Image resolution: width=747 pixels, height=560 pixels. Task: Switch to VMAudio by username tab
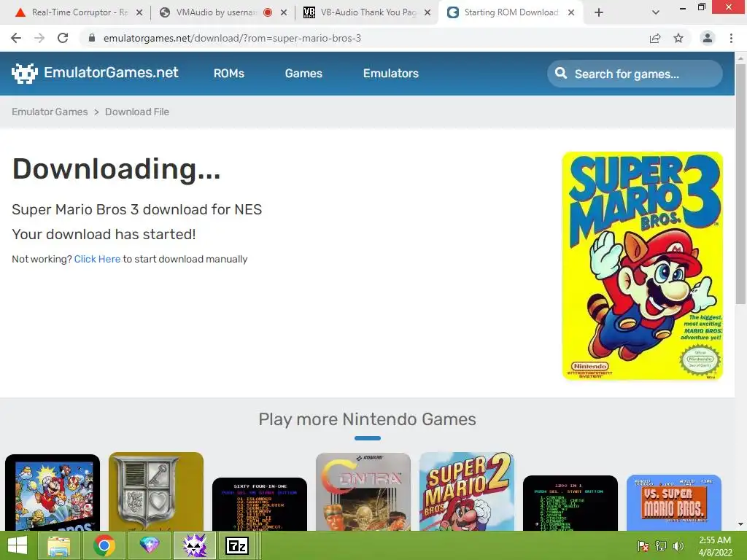click(x=217, y=12)
